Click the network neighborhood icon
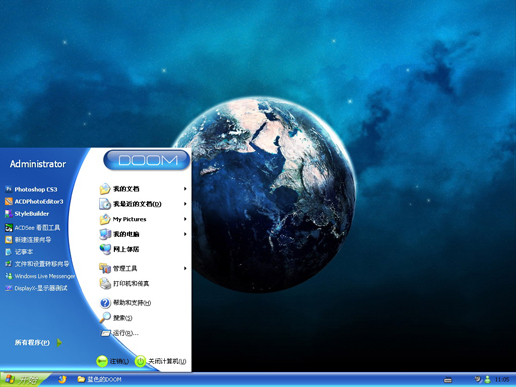This screenshot has height=387, width=516. click(105, 249)
